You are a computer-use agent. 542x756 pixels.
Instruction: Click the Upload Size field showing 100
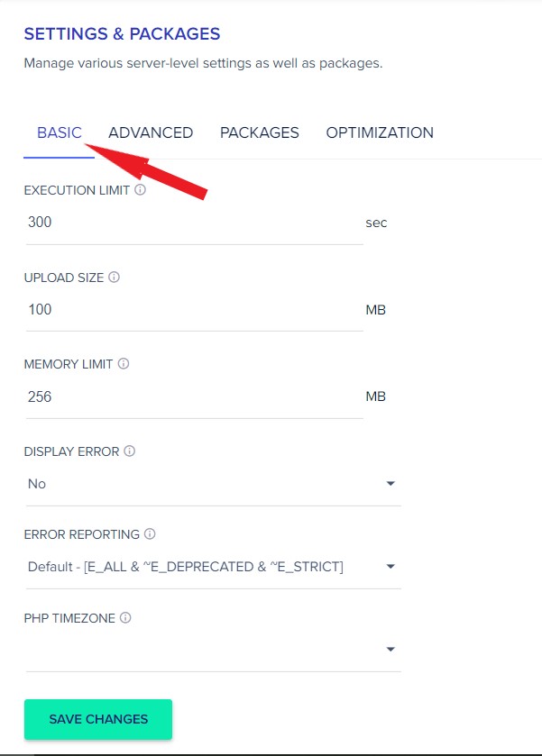point(195,310)
